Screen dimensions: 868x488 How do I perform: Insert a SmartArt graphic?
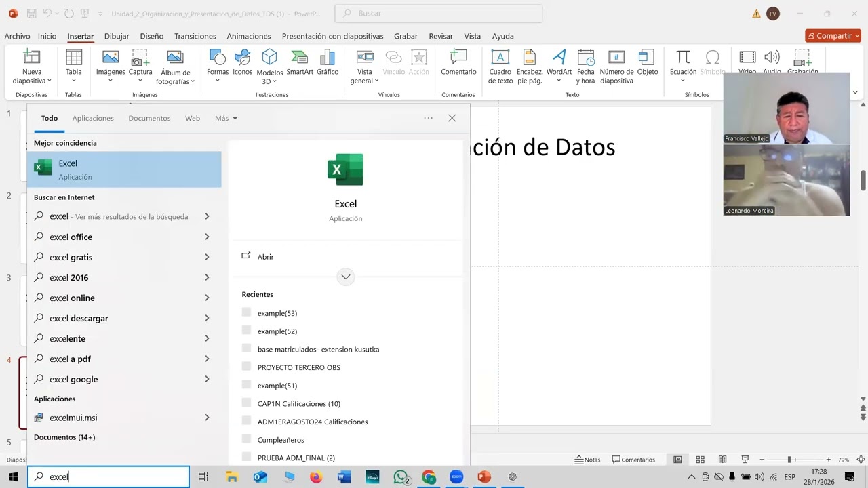[300, 62]
